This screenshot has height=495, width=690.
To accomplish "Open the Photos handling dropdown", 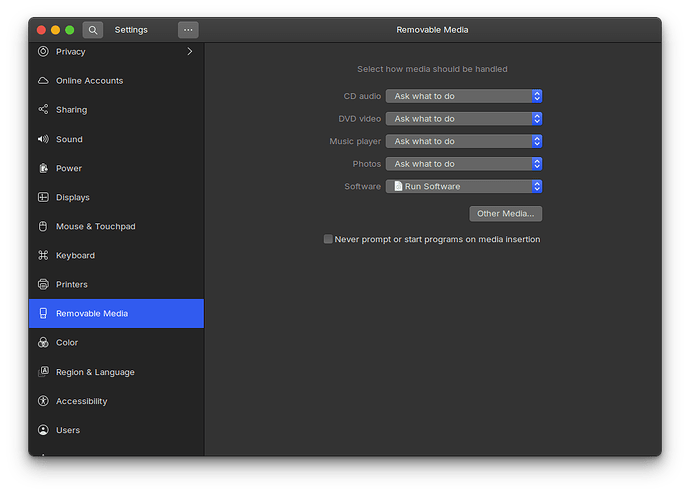I will click(x=464, y=164).
